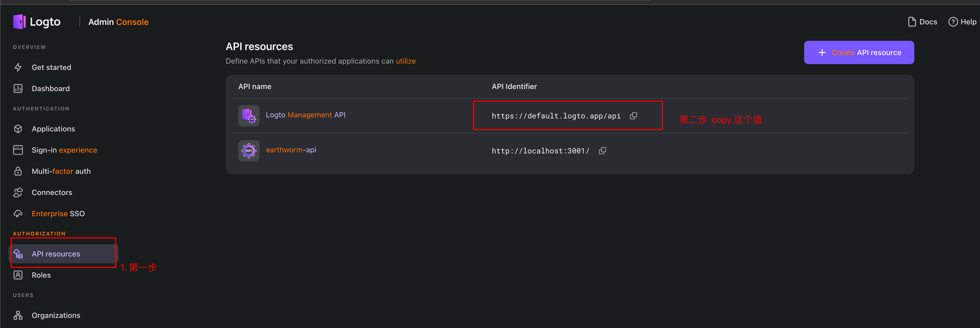Select API resources in sidebar
The height and width of the screenshot is (328, 980).
(x=64, y=254)
